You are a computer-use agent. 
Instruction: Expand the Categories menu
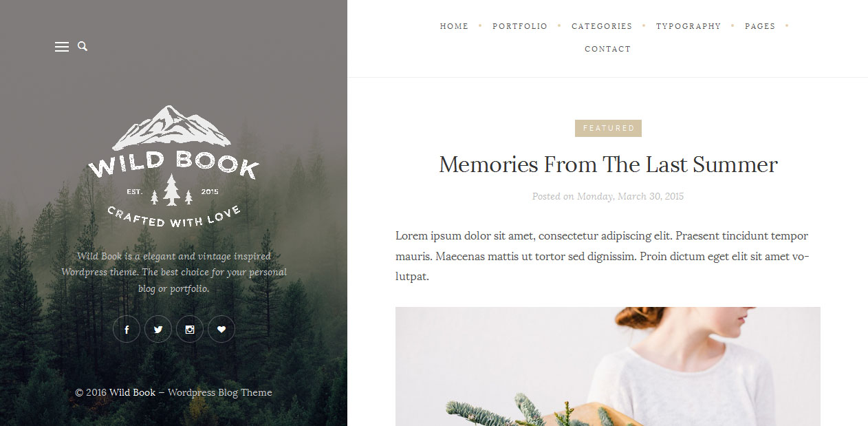[602, 26]
